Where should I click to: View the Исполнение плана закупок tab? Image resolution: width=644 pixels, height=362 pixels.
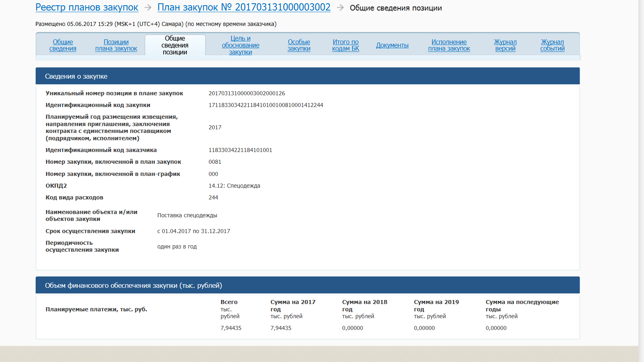point(449,45)
